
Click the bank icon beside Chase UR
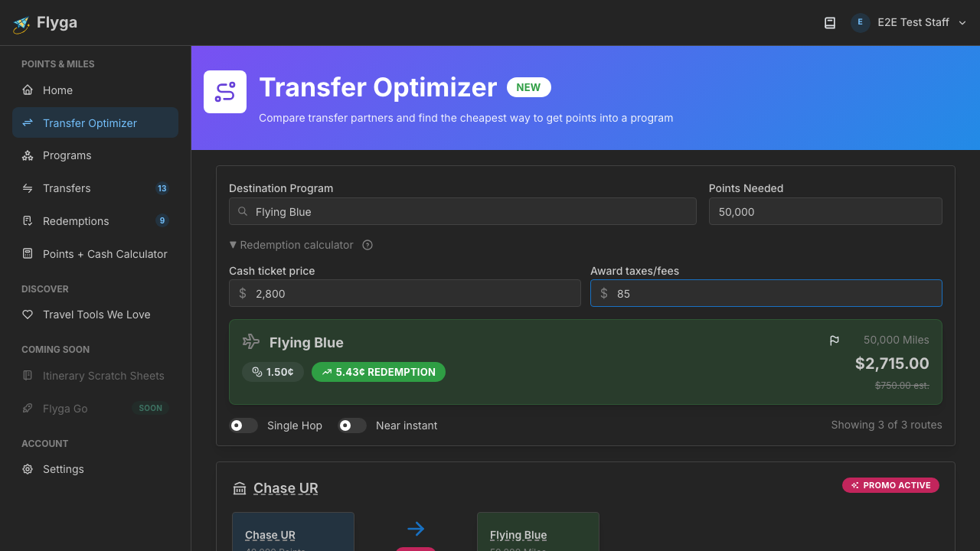[240, 488]
